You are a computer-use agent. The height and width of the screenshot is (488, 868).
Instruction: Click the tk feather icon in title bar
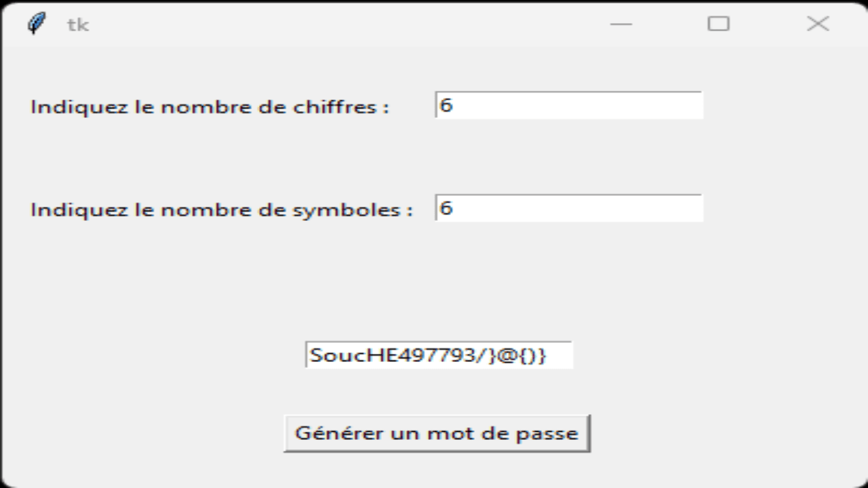point(37,24)
